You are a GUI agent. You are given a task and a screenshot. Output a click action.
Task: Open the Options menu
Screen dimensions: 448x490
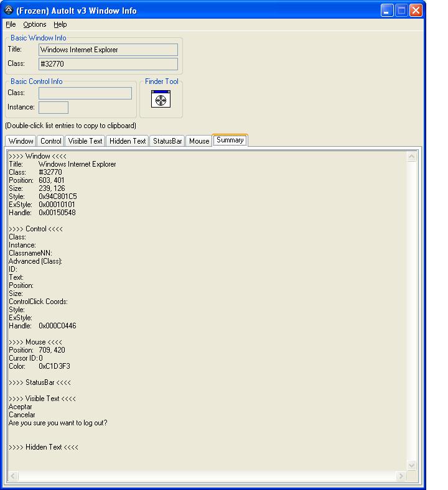(x=35, y=24)
